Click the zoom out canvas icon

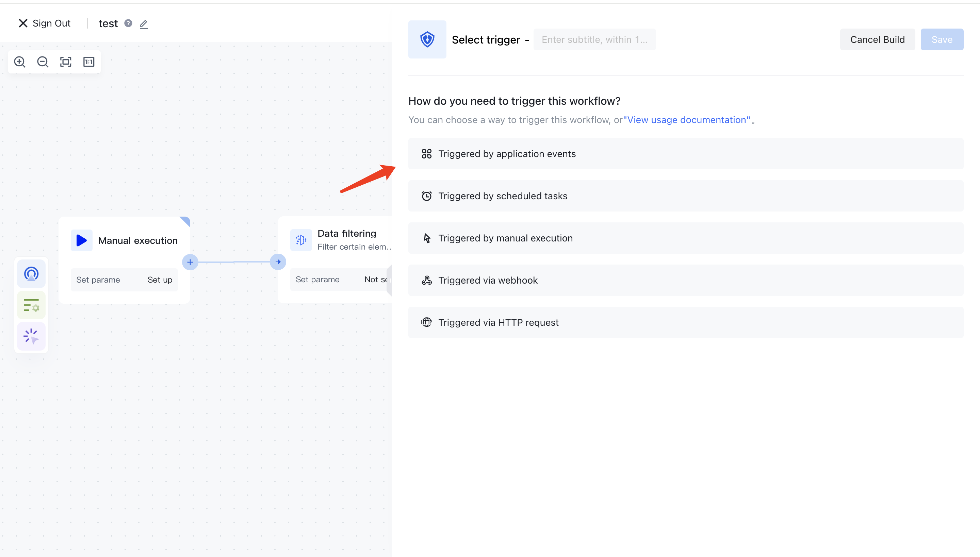coord(43,62)
